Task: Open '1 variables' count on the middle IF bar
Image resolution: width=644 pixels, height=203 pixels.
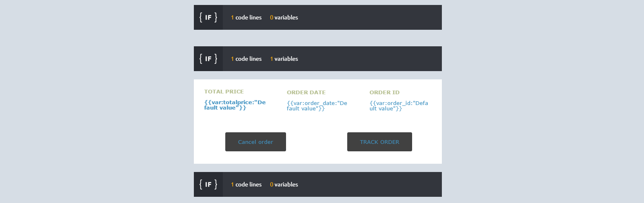Action: pos(284,59)
